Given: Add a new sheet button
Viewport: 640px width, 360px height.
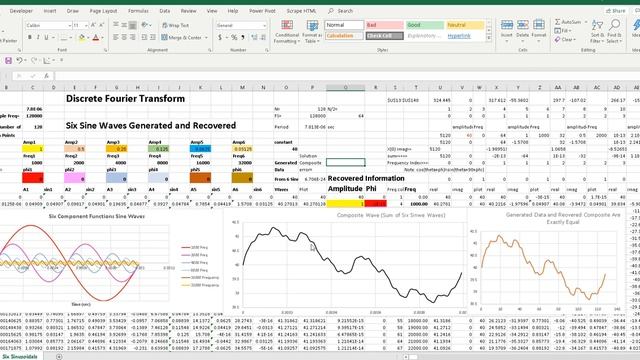Looking at the screenshot, I should [59, 357].
